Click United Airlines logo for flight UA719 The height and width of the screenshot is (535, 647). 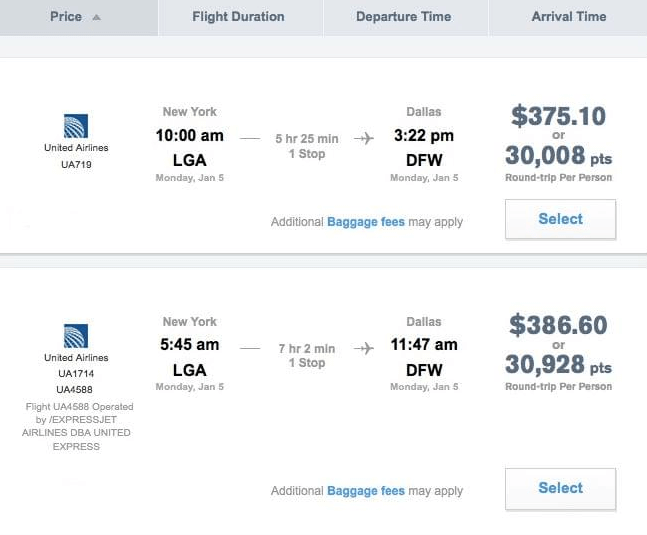(x=76, y=126)
